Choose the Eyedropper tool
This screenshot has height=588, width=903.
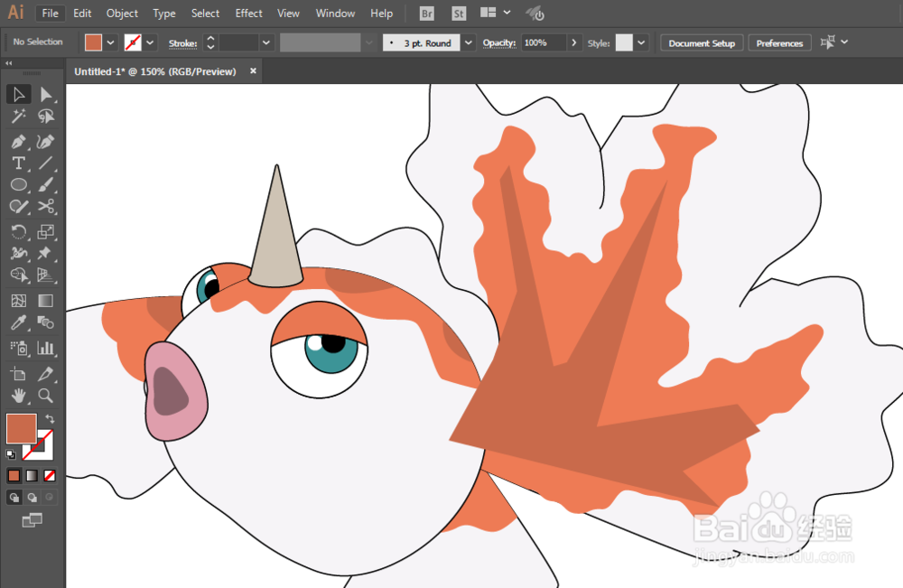pos(18,322)
